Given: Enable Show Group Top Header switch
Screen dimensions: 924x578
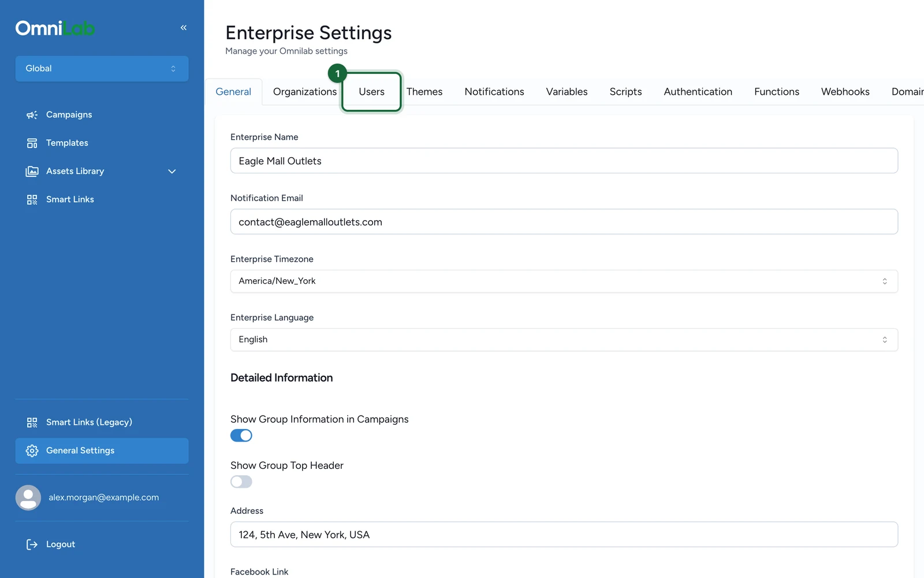Looking at the screenshot, I should click(241, 482).
